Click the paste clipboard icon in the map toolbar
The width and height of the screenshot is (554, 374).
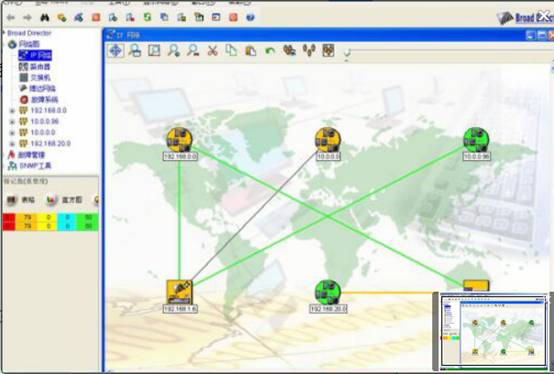251,51
